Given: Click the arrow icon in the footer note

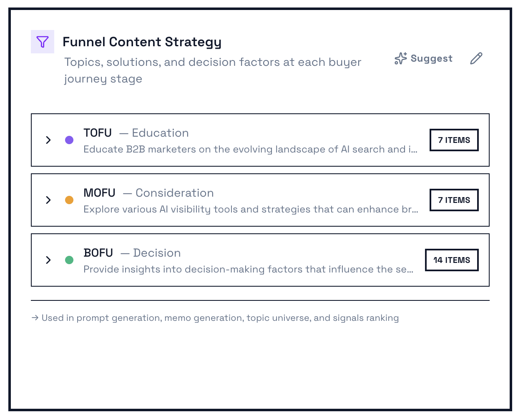Looking at the screenshot, I should pyautogui.click(x=35, y=317).
